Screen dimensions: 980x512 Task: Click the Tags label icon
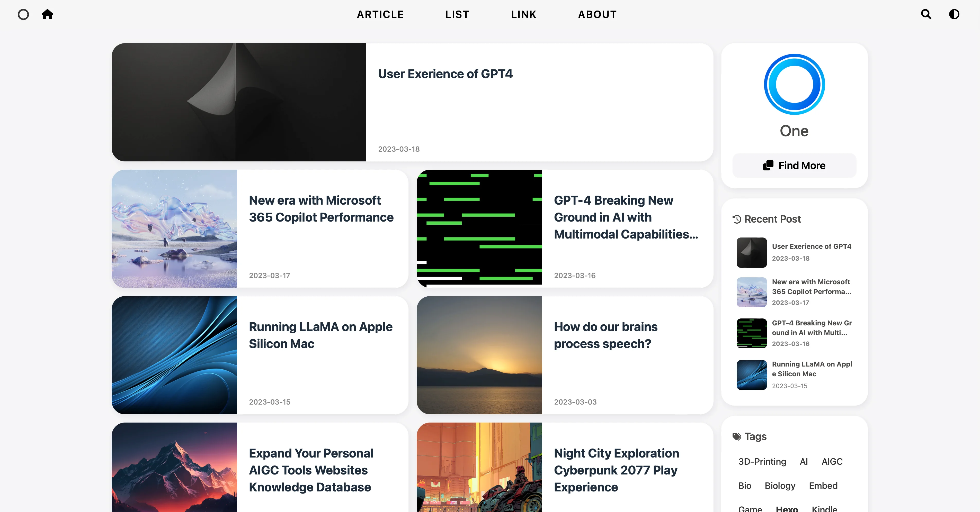point(736,436)
